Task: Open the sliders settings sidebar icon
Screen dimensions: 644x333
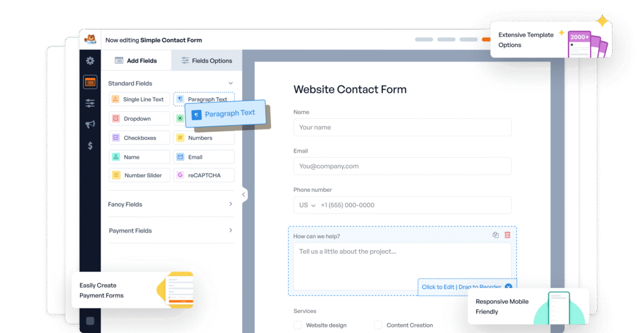Action: 90,103
